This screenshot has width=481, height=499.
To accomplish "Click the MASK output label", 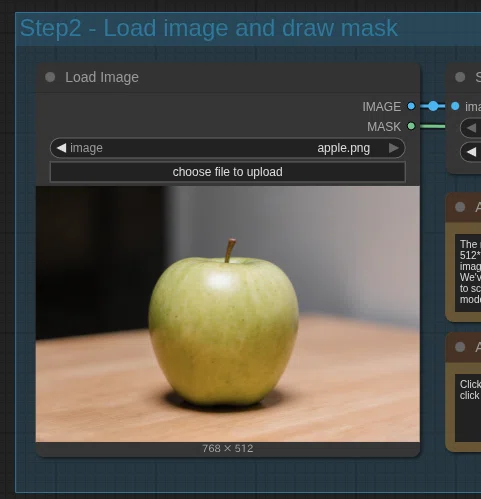I will (384, 127).
